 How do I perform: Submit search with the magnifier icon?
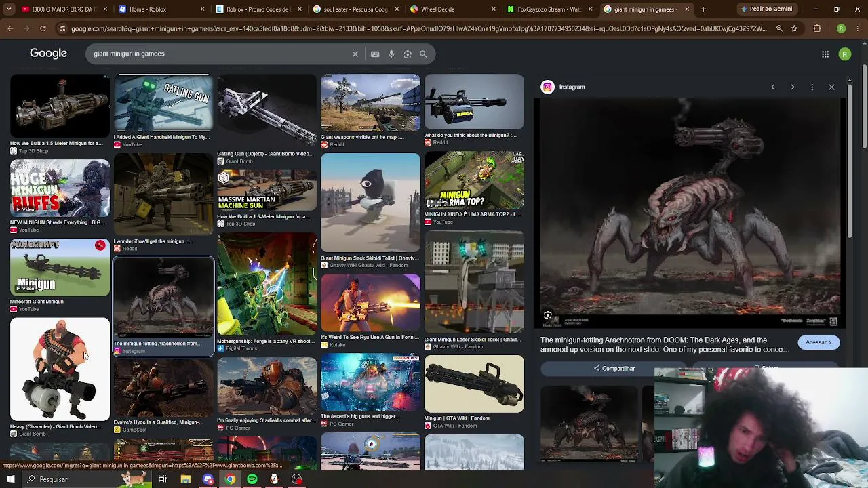pyautogui.click(x=423, y=54)
